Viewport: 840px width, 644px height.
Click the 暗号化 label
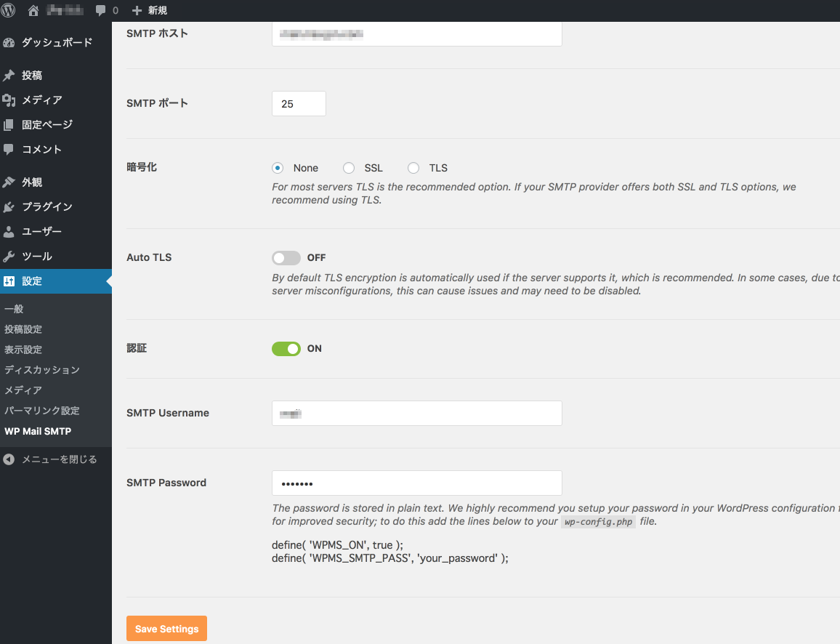[142, 167]
